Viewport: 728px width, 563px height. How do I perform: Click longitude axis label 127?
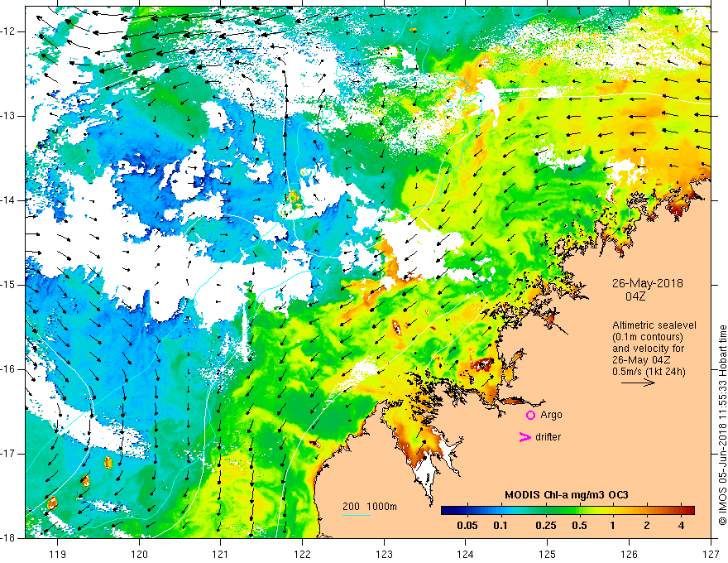[x=711, y=554]
